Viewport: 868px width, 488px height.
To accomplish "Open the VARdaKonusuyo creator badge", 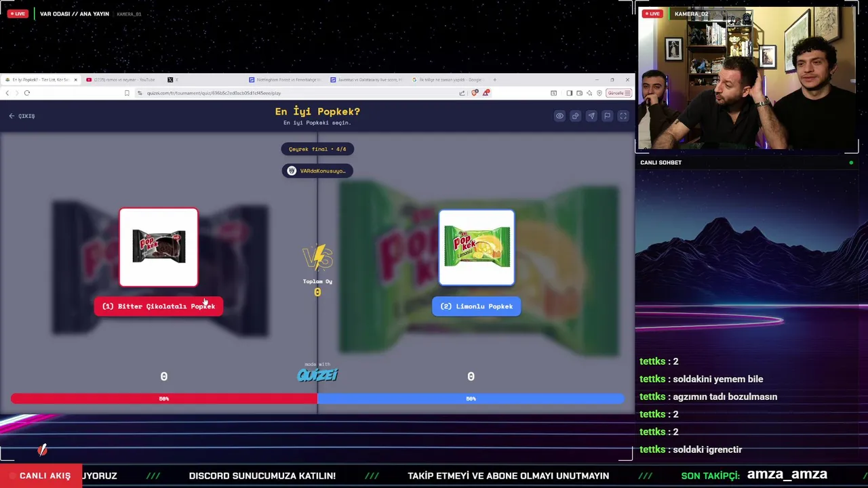I will (x=317, y=171).
